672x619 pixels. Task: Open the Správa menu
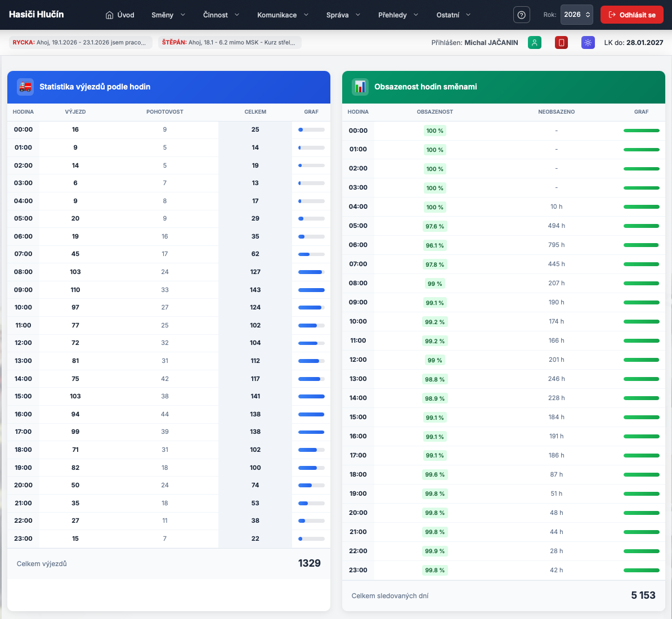pyautogui.click(x=343, y=15)
